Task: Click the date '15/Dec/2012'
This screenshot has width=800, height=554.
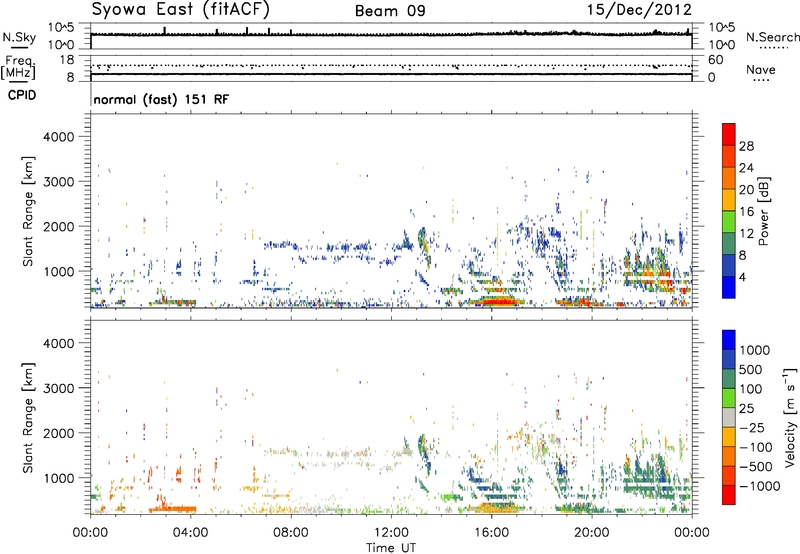Action: (x=639, y=10)
